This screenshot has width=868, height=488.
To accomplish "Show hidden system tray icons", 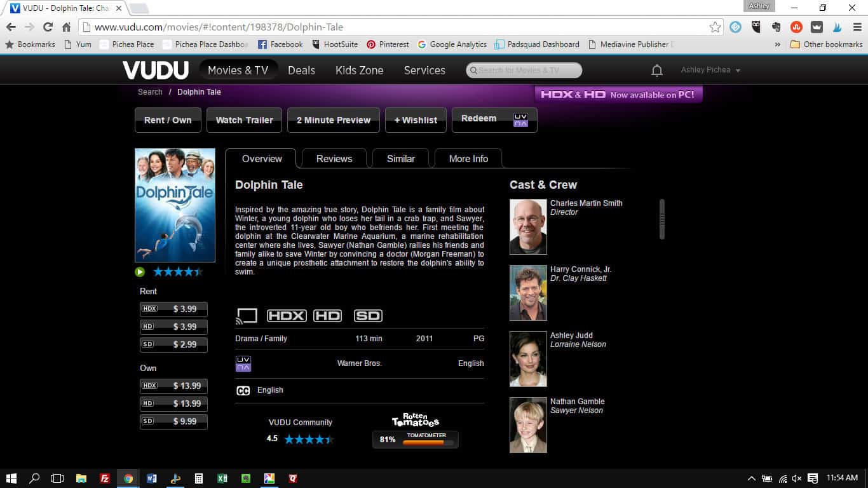I will [x=751, y=478].
